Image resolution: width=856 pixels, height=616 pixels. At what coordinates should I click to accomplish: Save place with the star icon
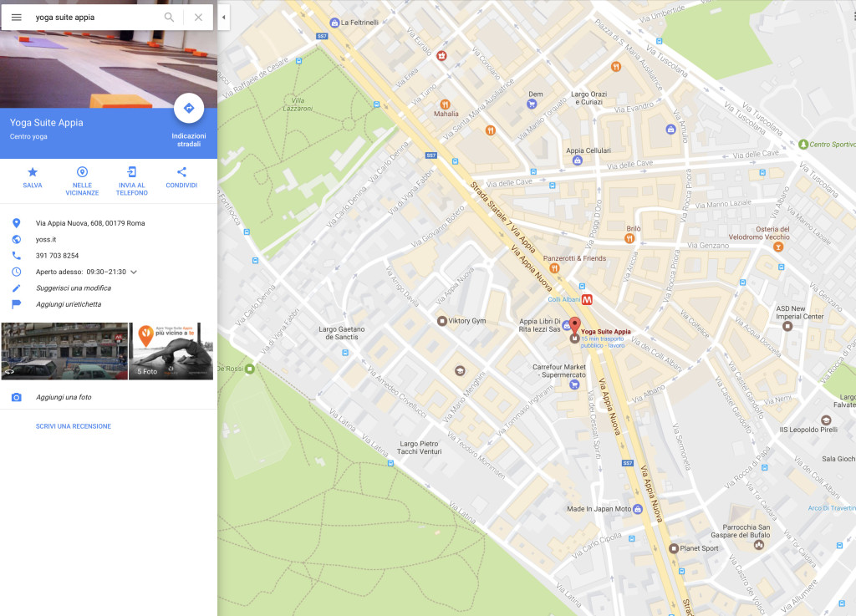click(x=33, y=172)
